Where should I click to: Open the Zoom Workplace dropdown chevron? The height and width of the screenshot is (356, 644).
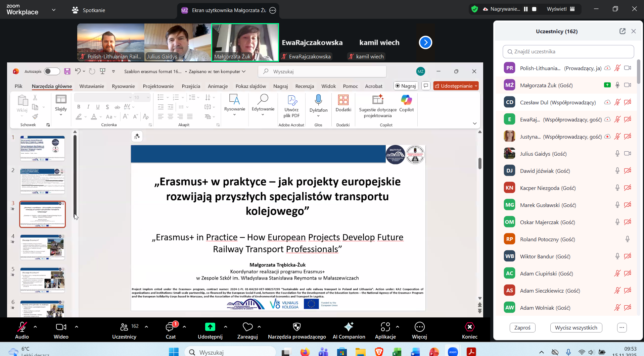click(x=54, y=10)
